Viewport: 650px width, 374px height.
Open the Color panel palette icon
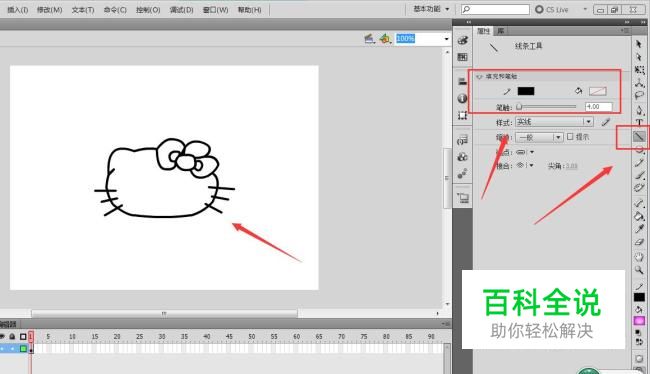pos(463,40)
